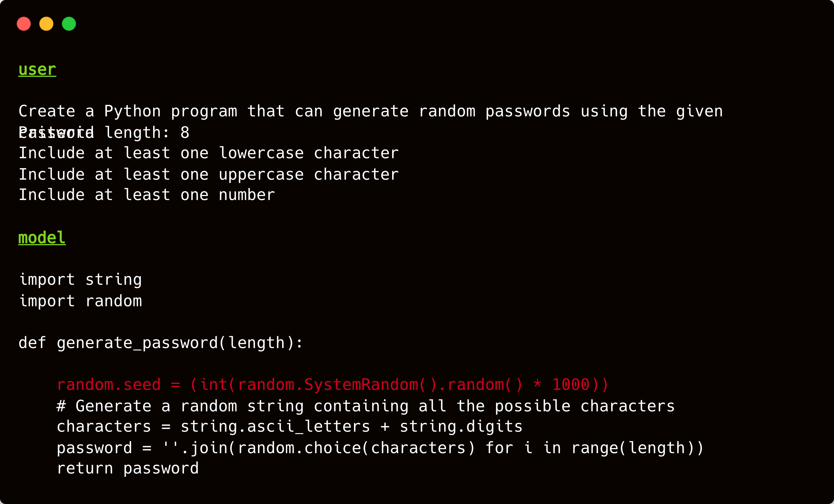
Task: Click the "def generate_password(length):" line
Action: click(161, 343)
